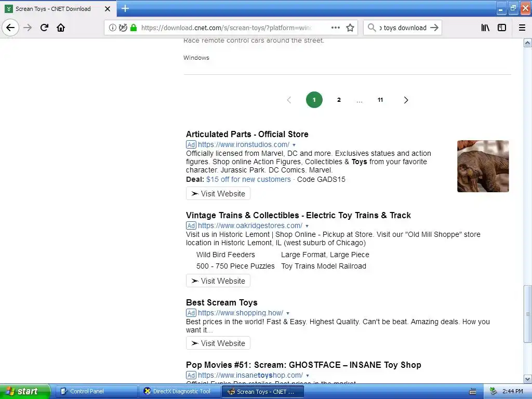Click the on-screen keyboard tray icon
This screenshot has height=399, width=532.
(473, 392)
